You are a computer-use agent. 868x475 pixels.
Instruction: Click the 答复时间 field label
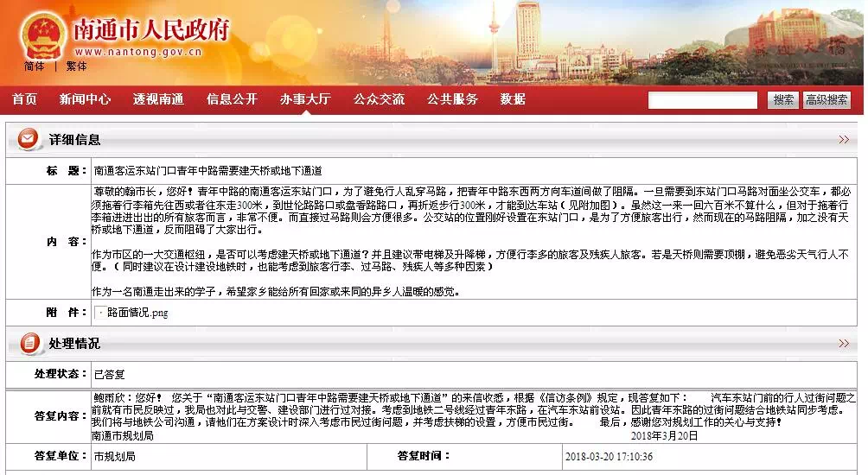tap(424, 456)
